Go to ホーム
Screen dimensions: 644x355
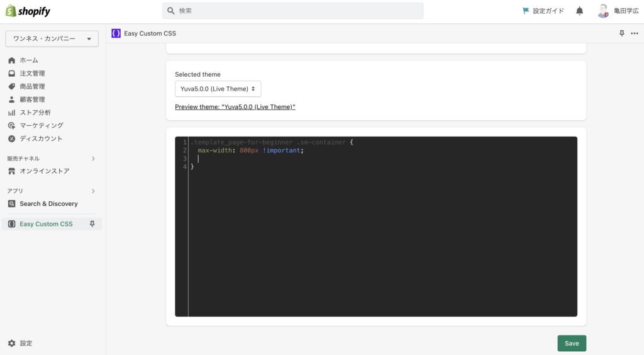[x=29, y=60]
